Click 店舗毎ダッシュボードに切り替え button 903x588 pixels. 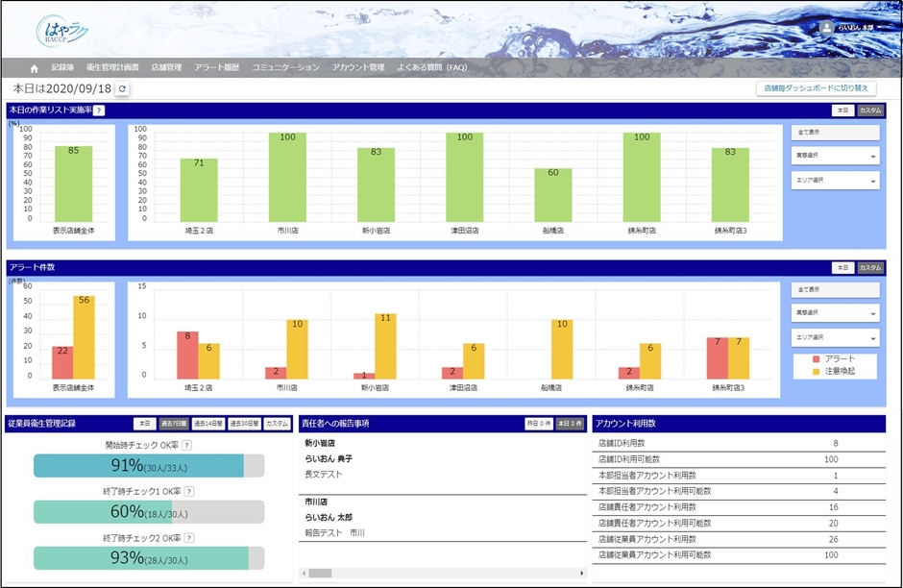point(816,88)
